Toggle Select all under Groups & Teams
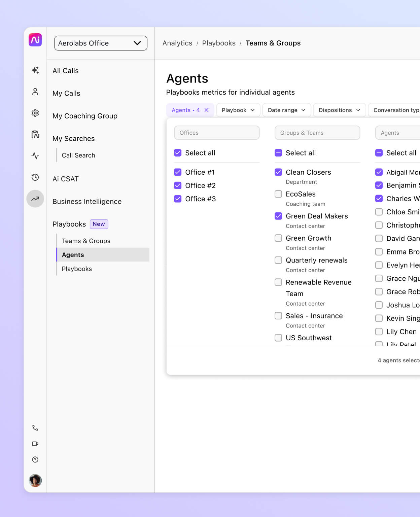 pyautogui.click(x=278, y=153)
